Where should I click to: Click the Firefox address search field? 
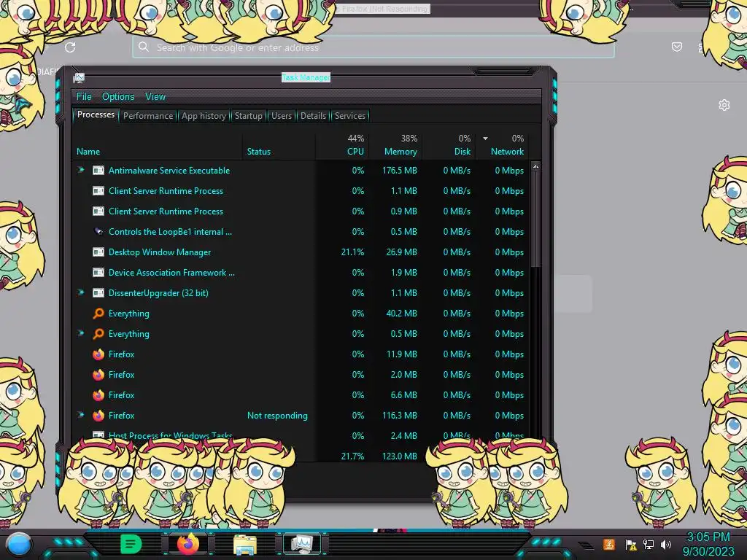pyautogui.click(x=373, y=47)
